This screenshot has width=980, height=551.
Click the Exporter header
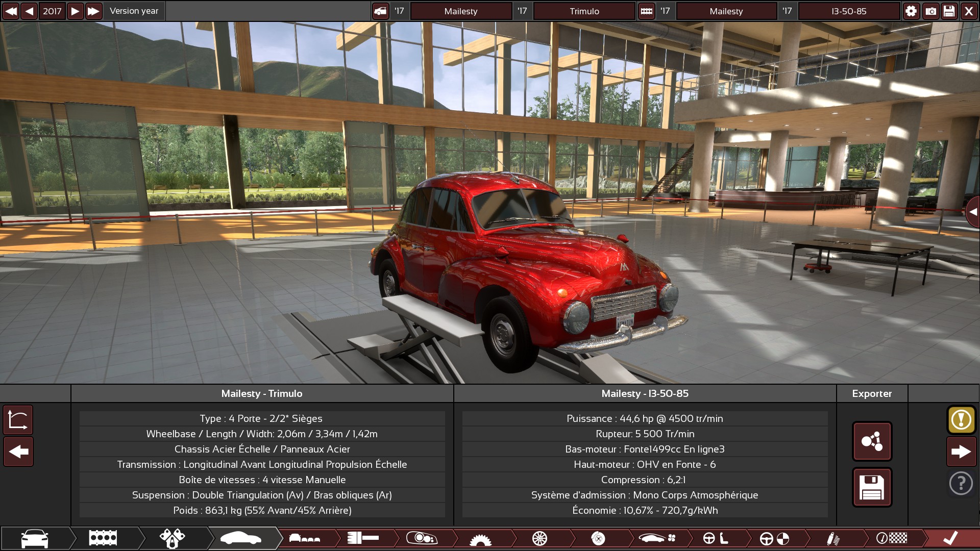click(872, 393)
